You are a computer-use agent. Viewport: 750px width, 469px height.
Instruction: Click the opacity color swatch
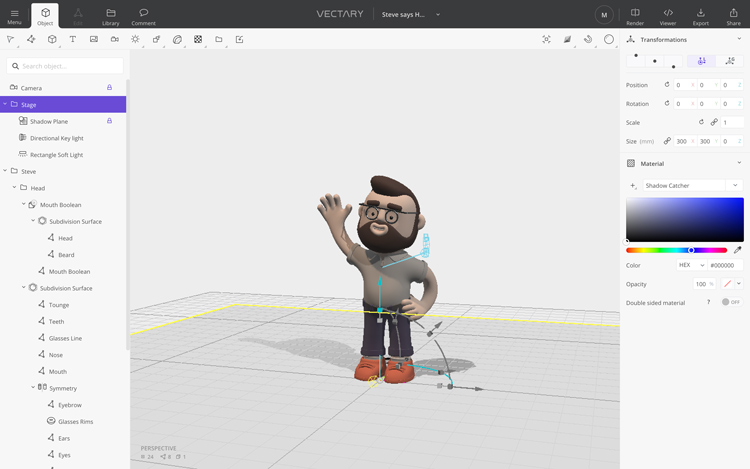coord(728,284)
